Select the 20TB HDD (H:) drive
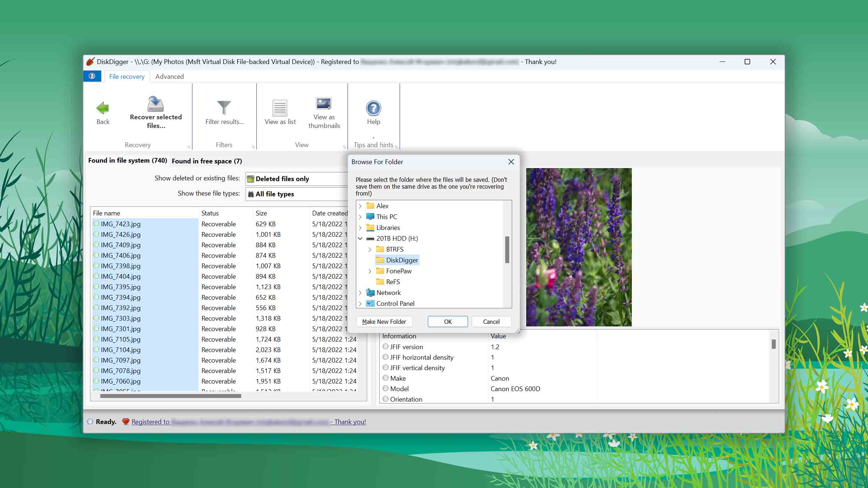The image size is (868, 488). 397,239
